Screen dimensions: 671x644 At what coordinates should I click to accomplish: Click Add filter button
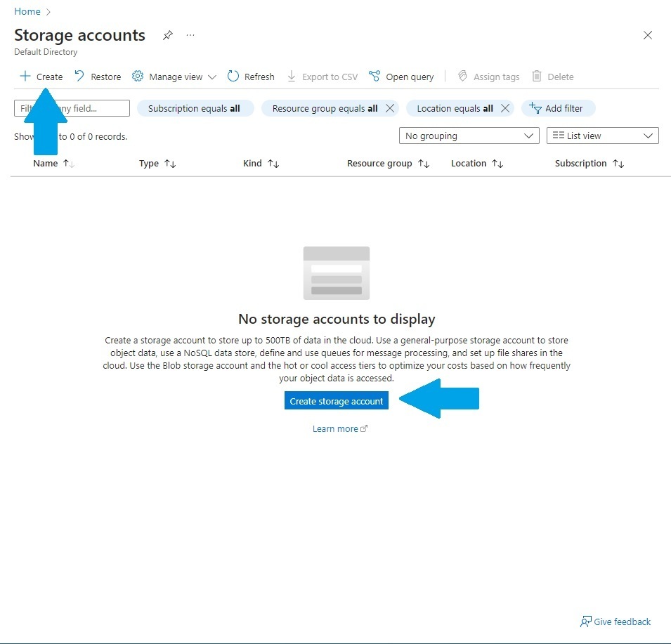[558, 108]
